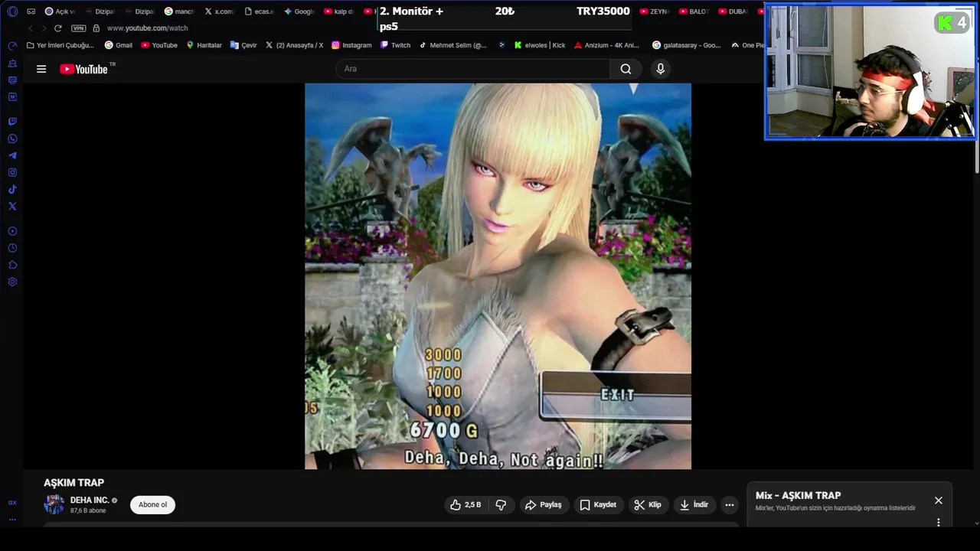The width and height of the screenshot is (980, 551).
Task: Save the video with Kaydet button
Action: [x=597, y=505]
